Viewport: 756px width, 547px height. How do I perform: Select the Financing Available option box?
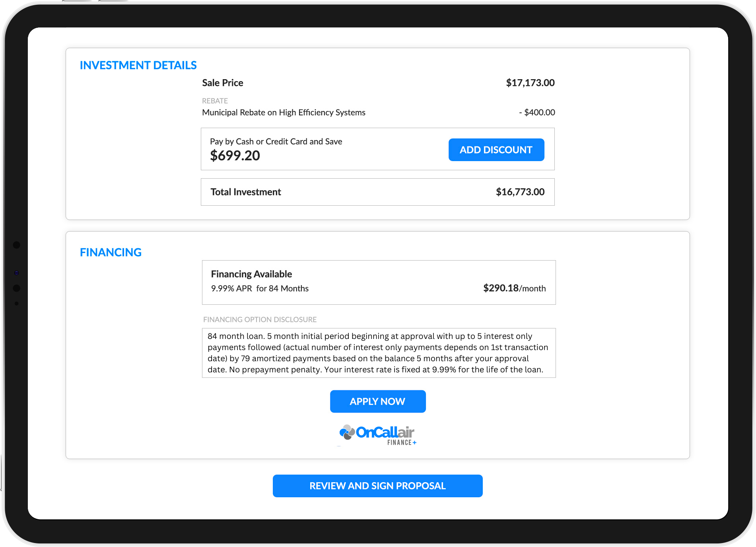click(x=379, y=282)
